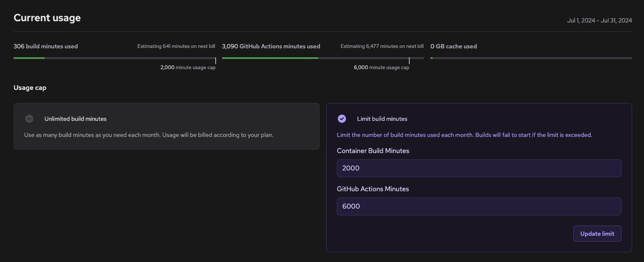This screenshot has width=644, height=262.
Task: Click the 2,000 minute usage cap label
Action: [x=188, y=67]
